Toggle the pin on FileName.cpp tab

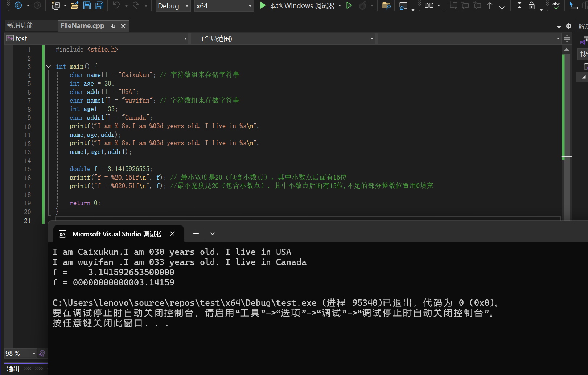point(113,26)
